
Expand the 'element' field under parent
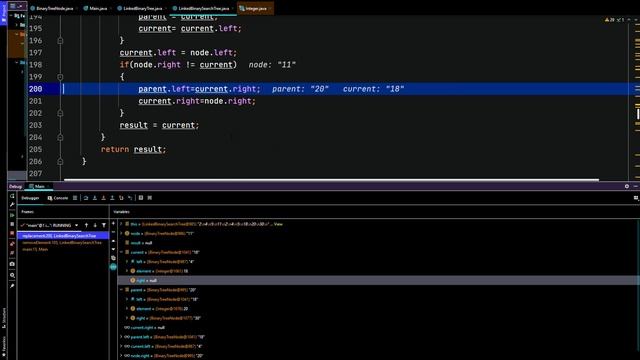[x=127, y=309]
